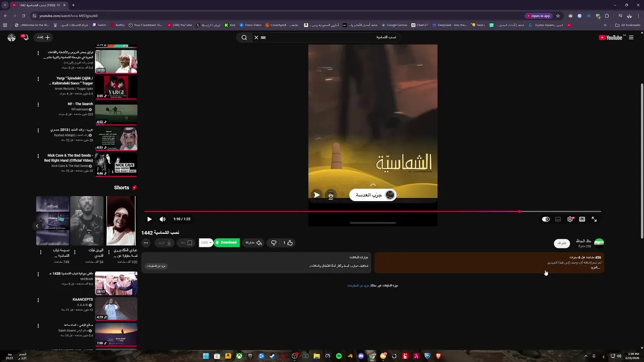Screen dimensions: 644x362
Task: Play the video with the play button
Action: pyautogui.click(x=149, y=219)
